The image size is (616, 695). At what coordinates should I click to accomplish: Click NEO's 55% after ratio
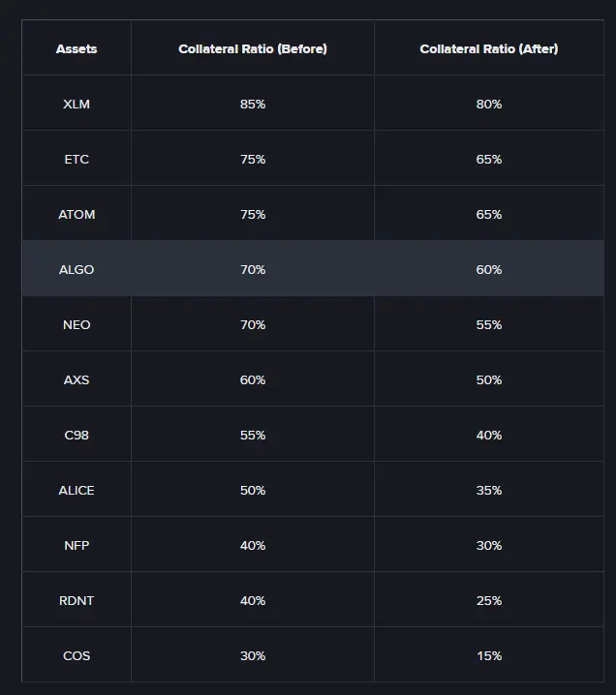(489, 324)
